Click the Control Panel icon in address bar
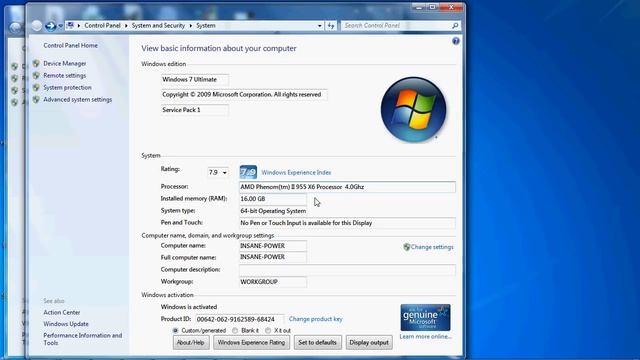 [70, 25]
